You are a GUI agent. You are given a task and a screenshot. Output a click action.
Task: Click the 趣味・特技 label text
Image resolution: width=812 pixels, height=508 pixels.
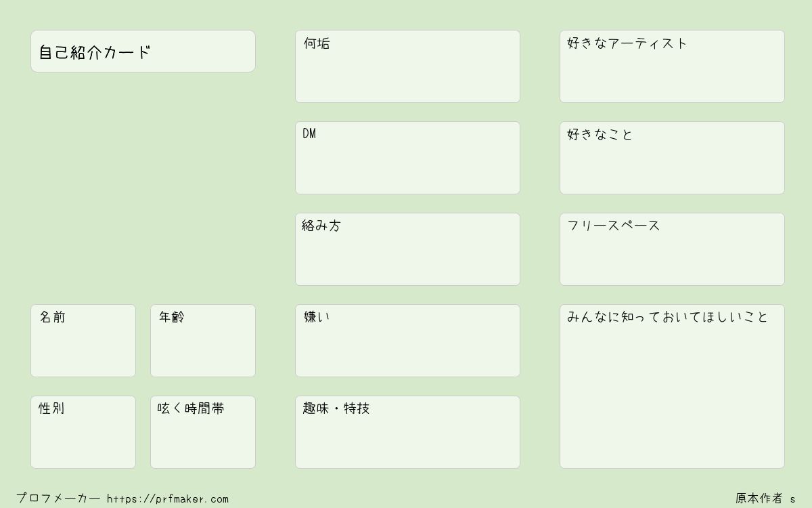point(336,408)
